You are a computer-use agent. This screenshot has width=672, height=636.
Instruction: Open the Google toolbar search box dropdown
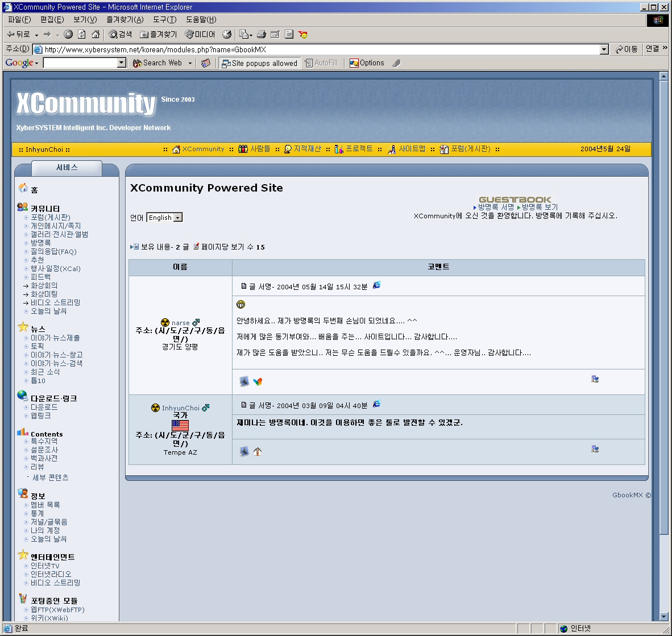tap(122, 63)
